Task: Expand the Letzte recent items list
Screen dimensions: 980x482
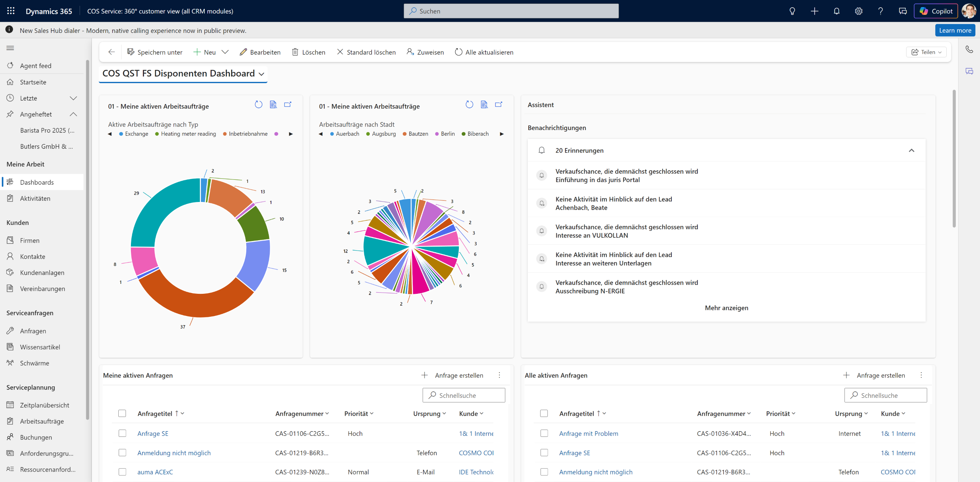Action: [73, 98]
